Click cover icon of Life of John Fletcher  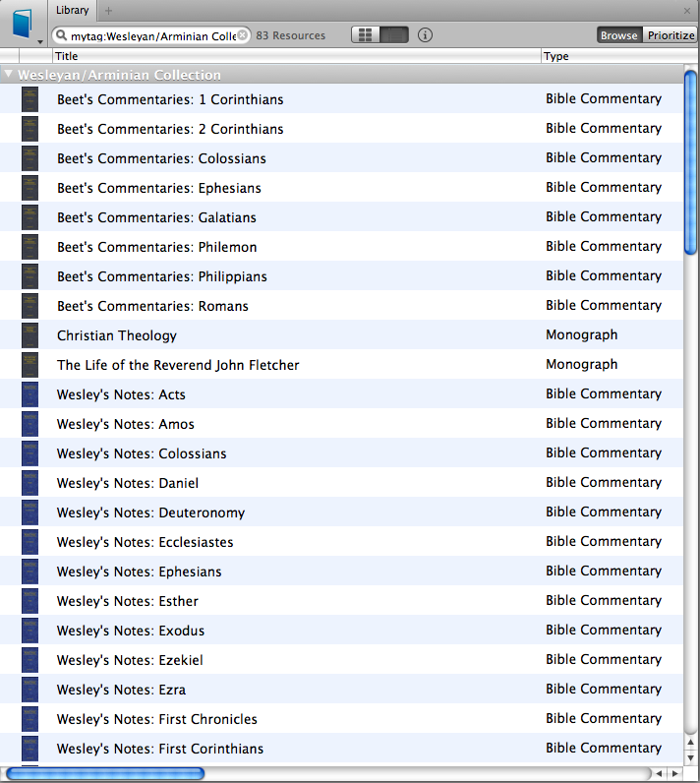(29, 365)
